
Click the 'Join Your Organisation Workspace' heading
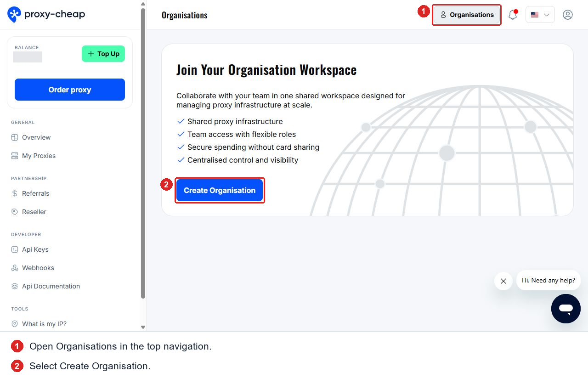point(266,70)
